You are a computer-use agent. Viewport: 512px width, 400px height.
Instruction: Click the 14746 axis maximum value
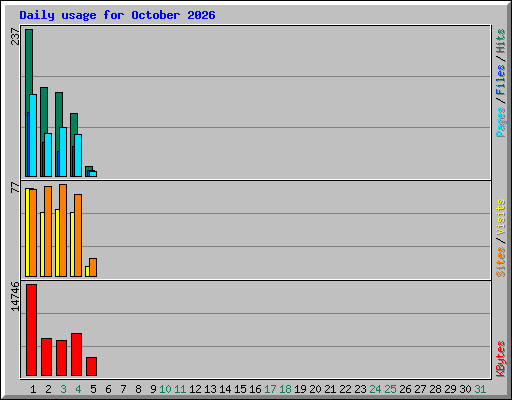point(15,297)
